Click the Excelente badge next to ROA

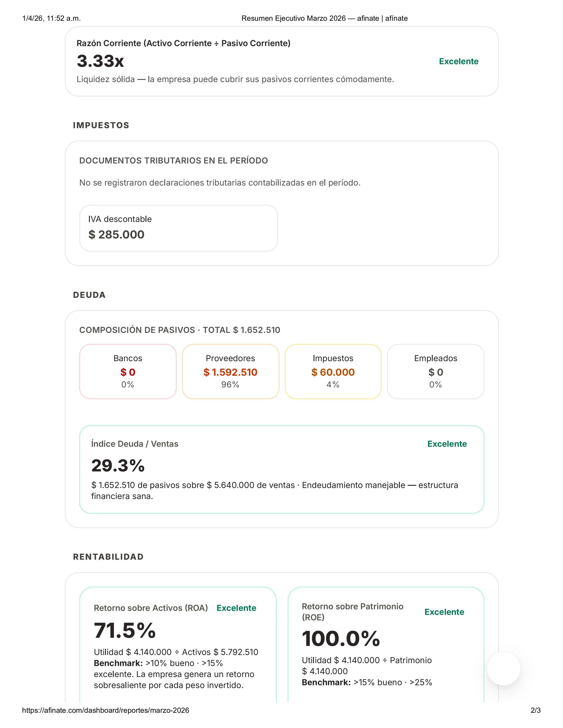point(236,608)
